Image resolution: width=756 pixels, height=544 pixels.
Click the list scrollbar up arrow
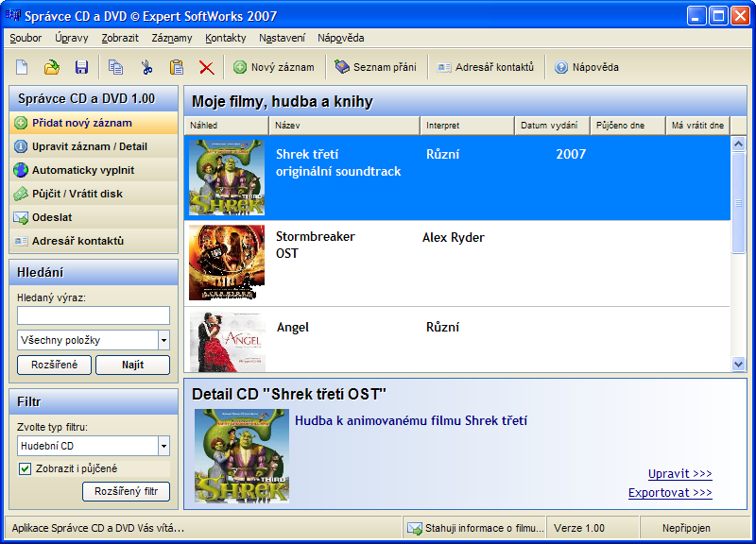(x=738, y=144)
